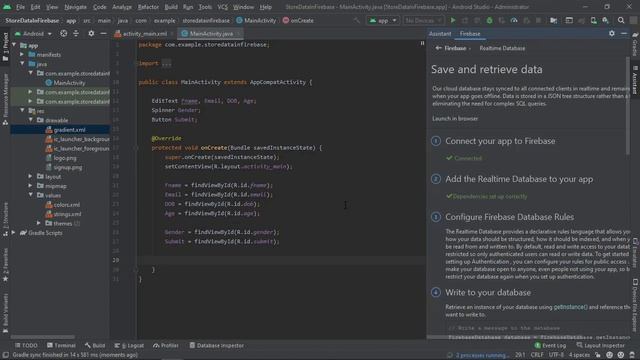This screenshot has height=360, width=640.
Task: Click Collapse All icon in Project panel
Action: click(x=76, y=33)
